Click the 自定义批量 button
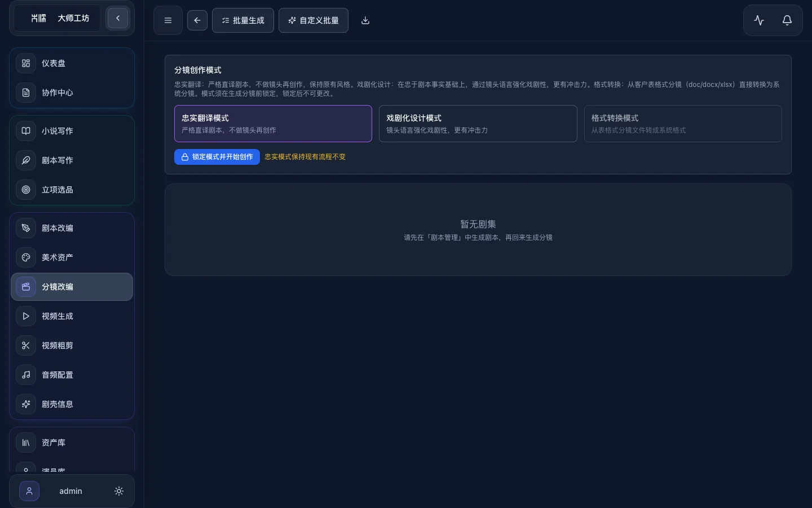Viewport: 812px width, 508px height. tap(314, 20)
